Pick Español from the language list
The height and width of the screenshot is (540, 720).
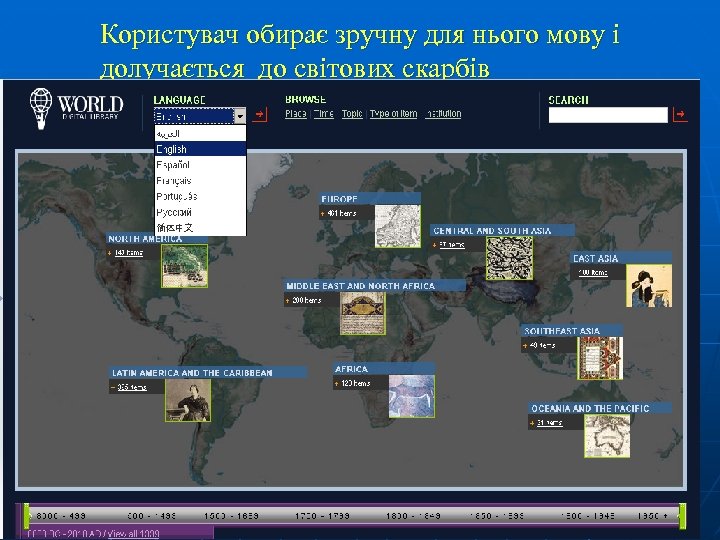(200, 165)
